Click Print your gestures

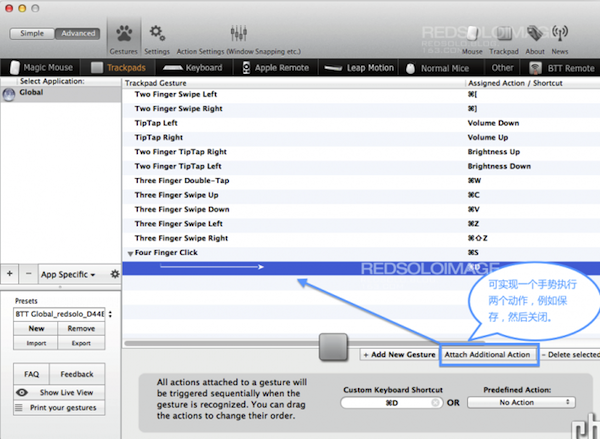[59, 408]
